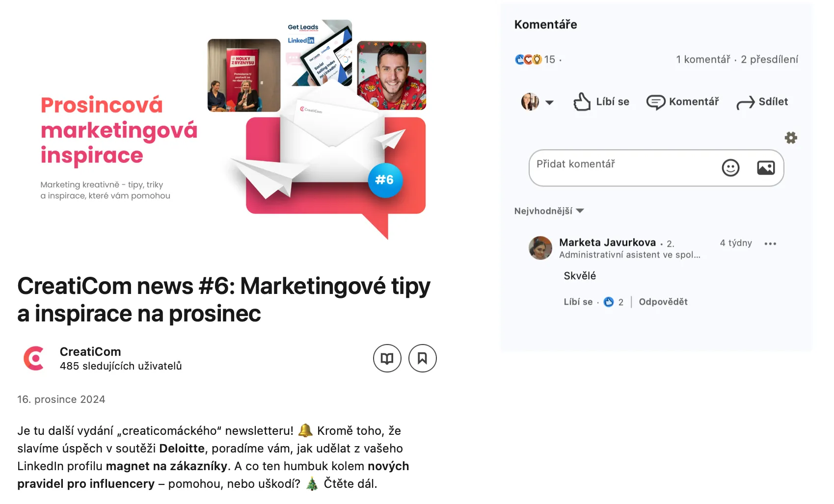Image resolution: width=834 pixels, height=504 pixels.
Task: Save article with the bookmark icon
Action: (x=422, y=358)
